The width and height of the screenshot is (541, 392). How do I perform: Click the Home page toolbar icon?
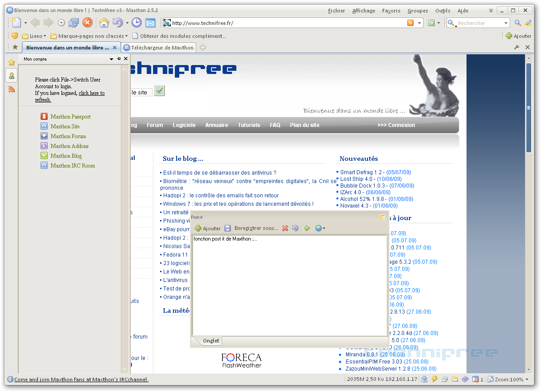104,23
